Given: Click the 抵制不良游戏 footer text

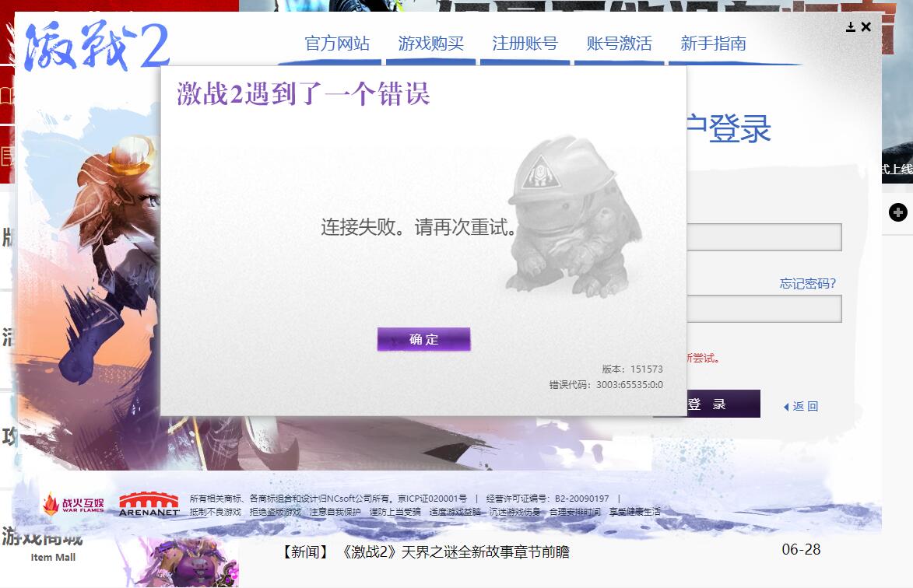Looking at the screenshot, I should 216,512.
